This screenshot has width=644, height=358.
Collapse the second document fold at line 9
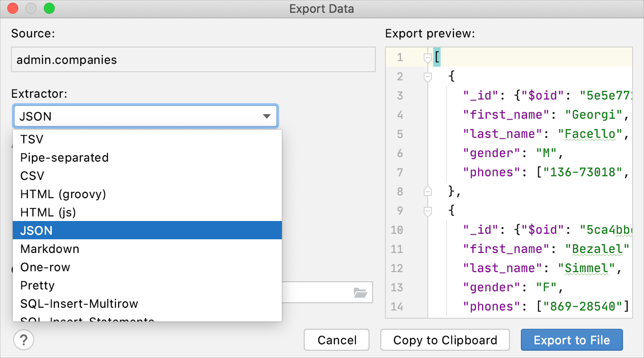coord(427,211)
